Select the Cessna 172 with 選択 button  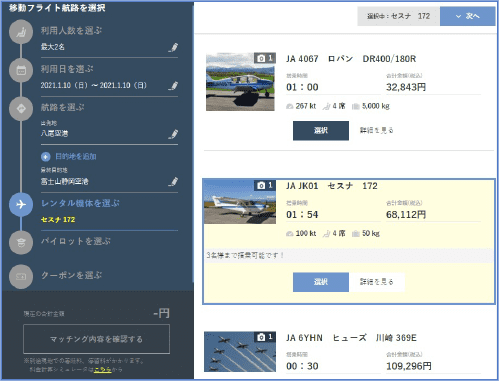(321, 282)
